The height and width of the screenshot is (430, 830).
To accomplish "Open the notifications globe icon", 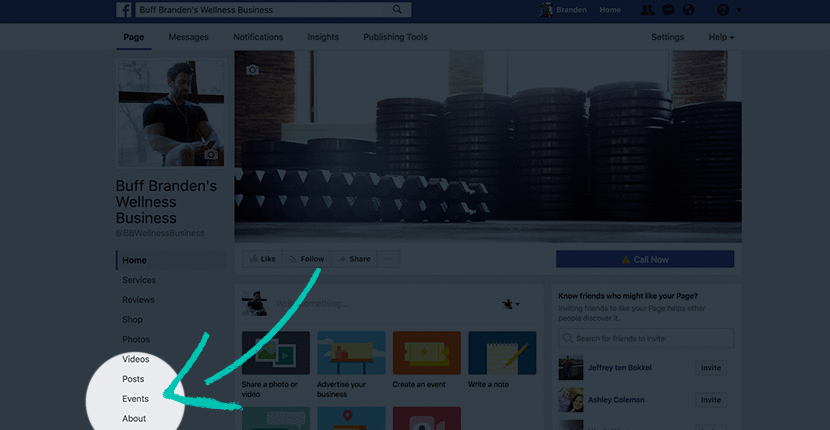I will pos(688,10).
